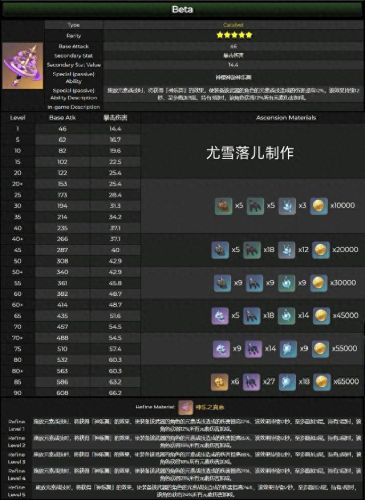Viewport: 365px width, 500px height.
Task: Click the level 80+ row label
Action: tap(17, 371)
